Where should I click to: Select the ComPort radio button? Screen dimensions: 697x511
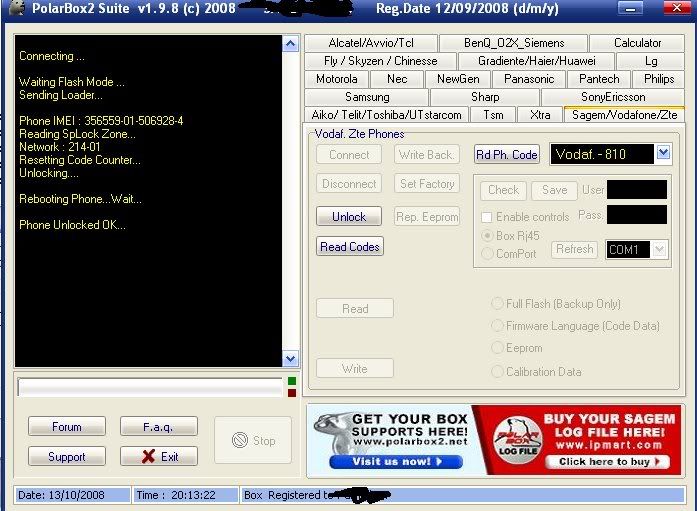pyautogui.click(x=488, y=253)
